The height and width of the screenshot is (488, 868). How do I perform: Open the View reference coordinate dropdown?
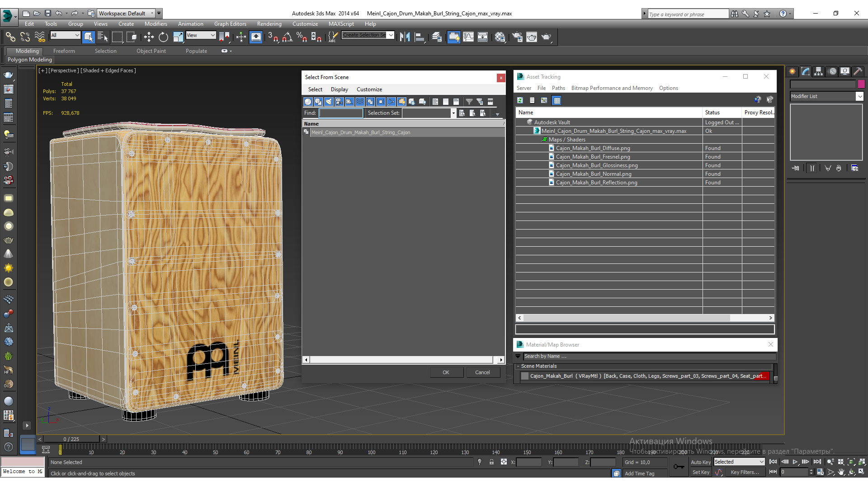coord(201,35)
